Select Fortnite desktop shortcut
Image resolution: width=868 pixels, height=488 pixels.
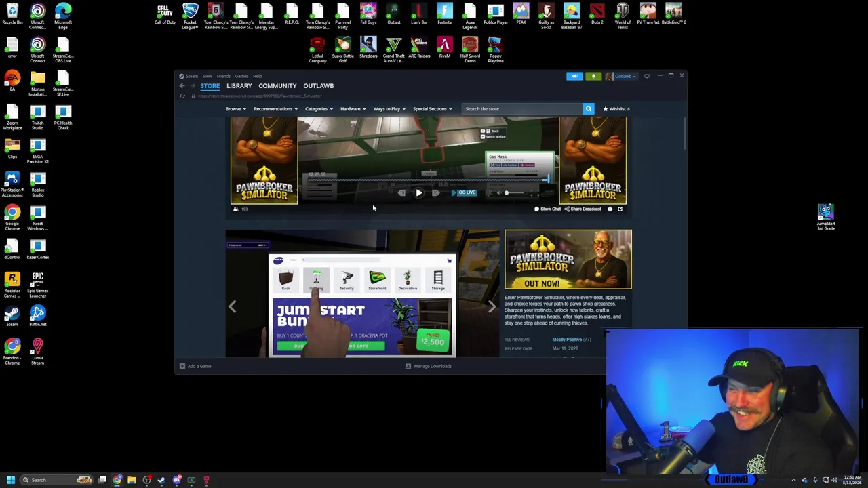point(444,14)
